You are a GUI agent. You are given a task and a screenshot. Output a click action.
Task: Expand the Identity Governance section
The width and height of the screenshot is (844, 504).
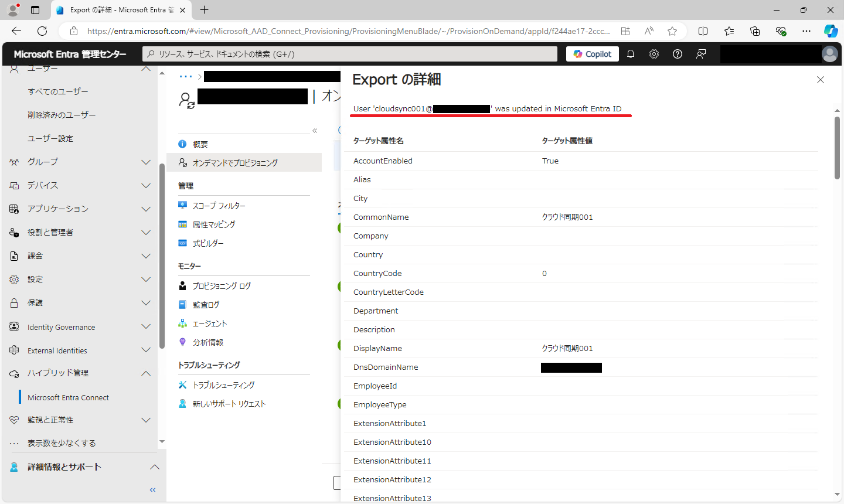click(146, 326)
